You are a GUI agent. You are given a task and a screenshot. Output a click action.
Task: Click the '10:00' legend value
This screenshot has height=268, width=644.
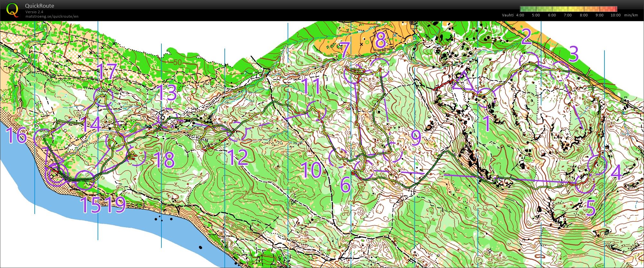(x=615, y=15)
